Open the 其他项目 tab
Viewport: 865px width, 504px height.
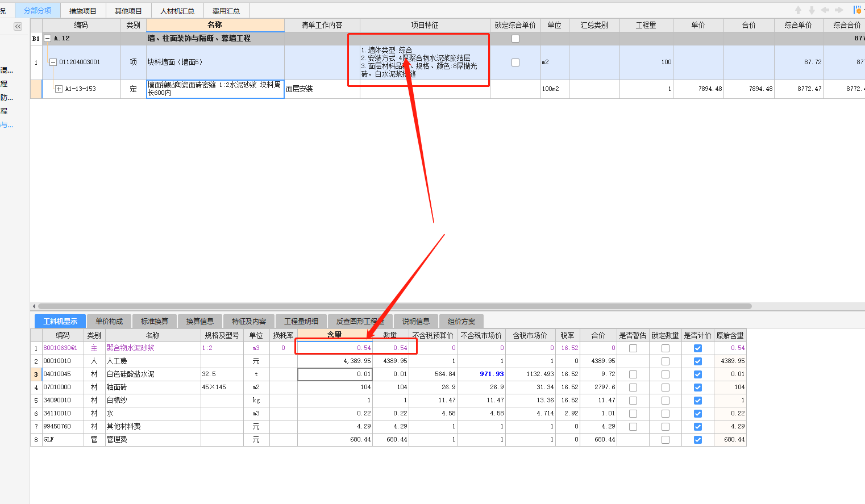click(128, 11)
